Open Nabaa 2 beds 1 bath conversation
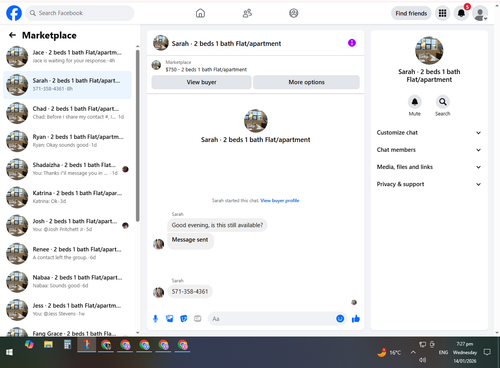500x368 pixels. coord(67,281)
